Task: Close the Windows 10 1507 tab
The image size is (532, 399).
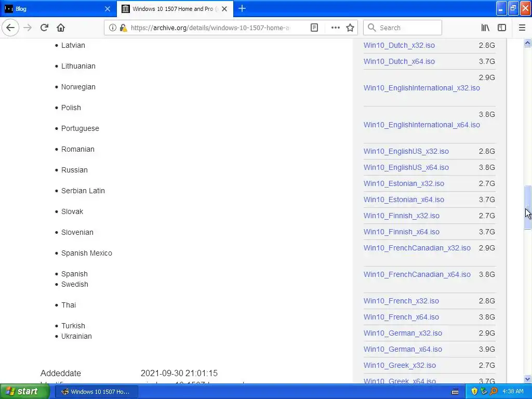Action: pyautogui.click(x=224, y=9)
